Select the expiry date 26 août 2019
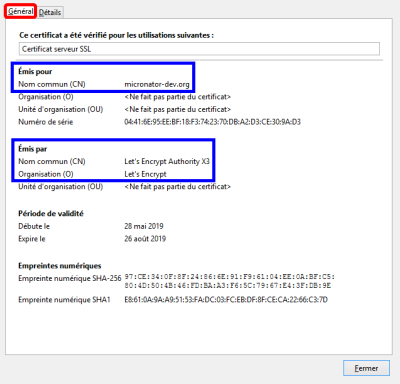The image size is (400, 384). 145,239
